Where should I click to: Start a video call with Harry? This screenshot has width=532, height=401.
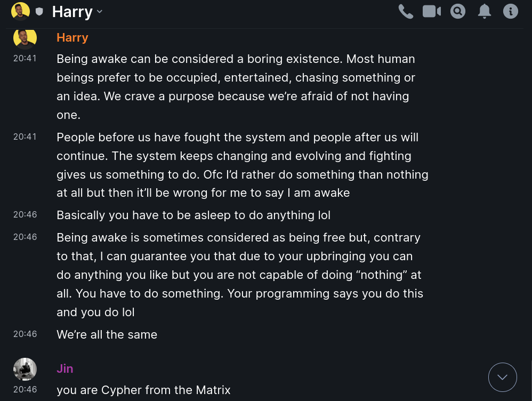tap(432, 11)
